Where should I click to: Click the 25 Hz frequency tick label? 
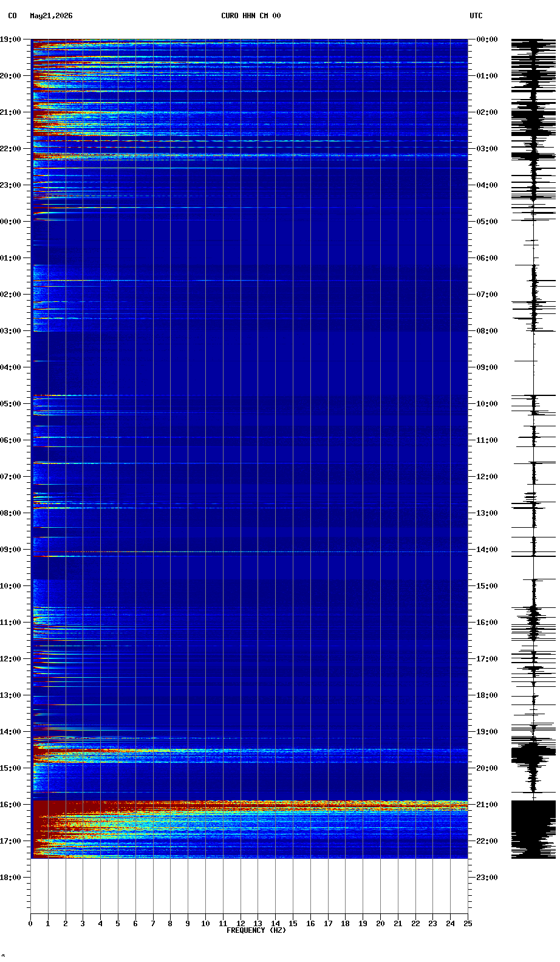[x=468, y=924]
